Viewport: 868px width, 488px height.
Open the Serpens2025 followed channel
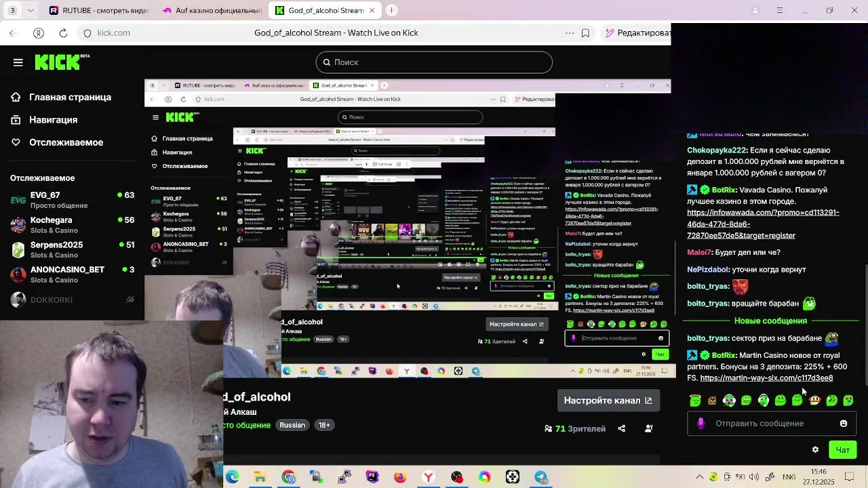pos(72,249)
